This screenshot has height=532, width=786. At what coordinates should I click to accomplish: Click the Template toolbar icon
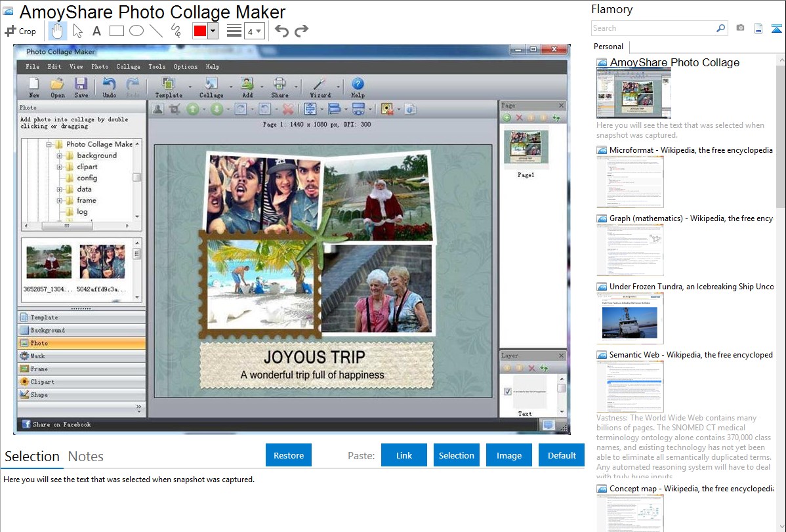tap(169, 87)
